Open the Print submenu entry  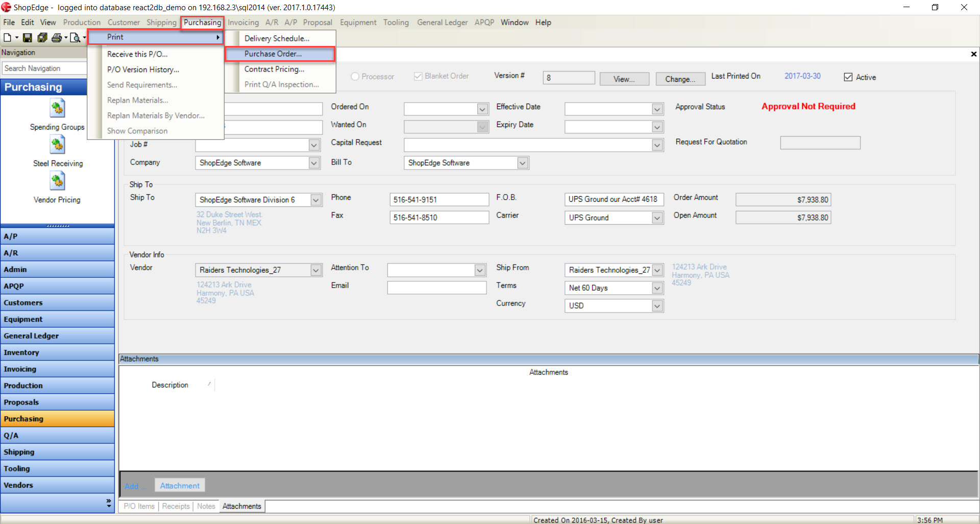pos(156,37)
